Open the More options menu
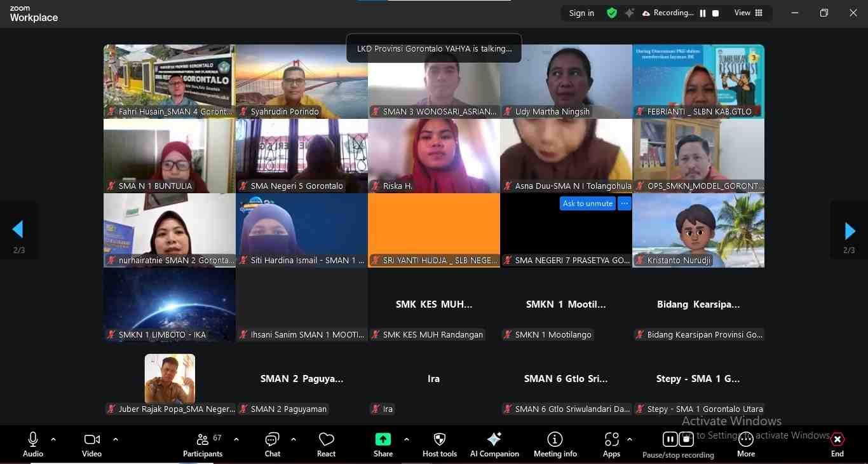Screen dimensions: 868x464 (746, 444)
